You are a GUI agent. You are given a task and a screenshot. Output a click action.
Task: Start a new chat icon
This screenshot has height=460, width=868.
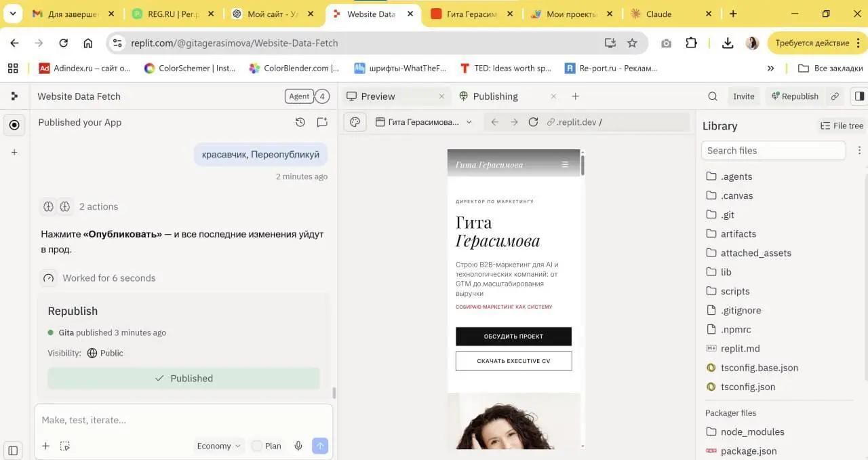click(322, 123)
